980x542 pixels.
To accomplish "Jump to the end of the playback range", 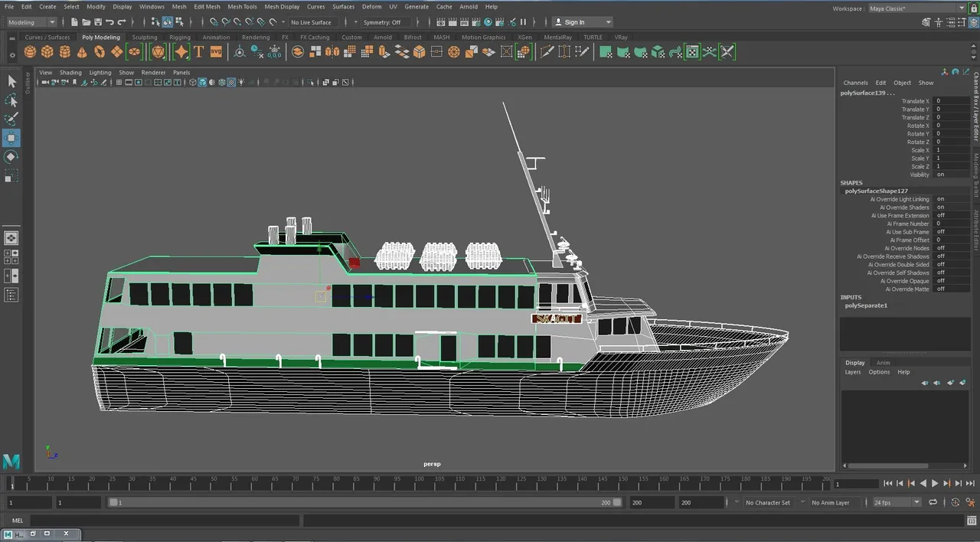I will pyautogui.click(x=971, y=484).
